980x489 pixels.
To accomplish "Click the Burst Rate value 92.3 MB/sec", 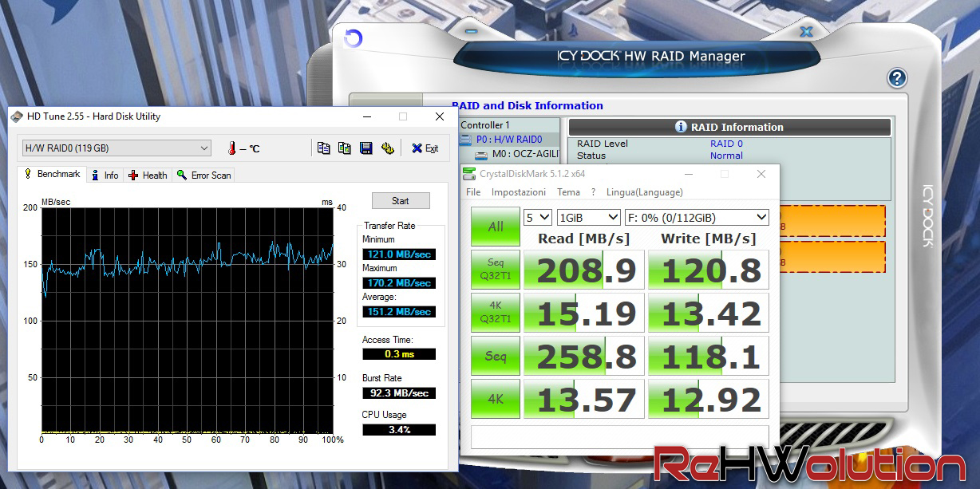I will pyautogui.click(x=399, y=392).
